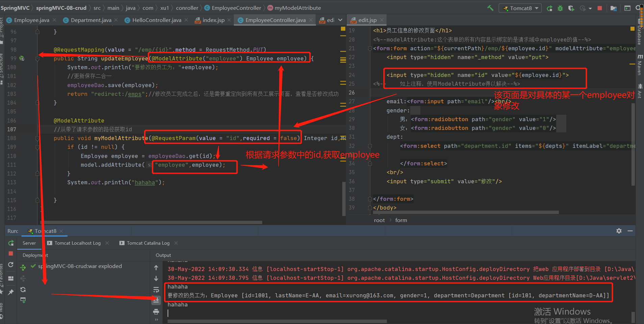644x324 pixels.
Task: Hide the Run panel with minimize icon
Action: pyautogui.click(x=630, y=231)
